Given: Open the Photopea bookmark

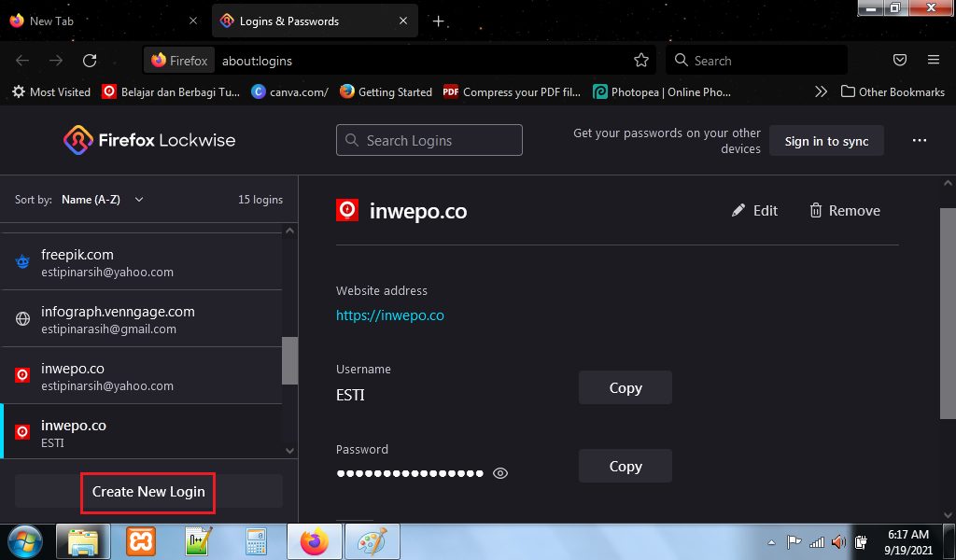Looking at the screenshot, I should coord(662,92).
